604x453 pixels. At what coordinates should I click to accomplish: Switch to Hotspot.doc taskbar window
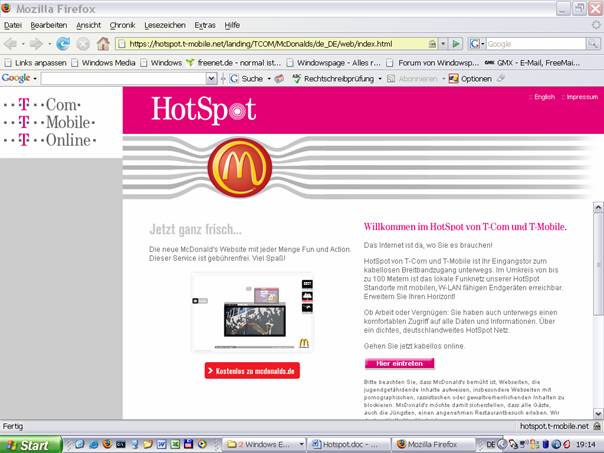tap(349, 445)
